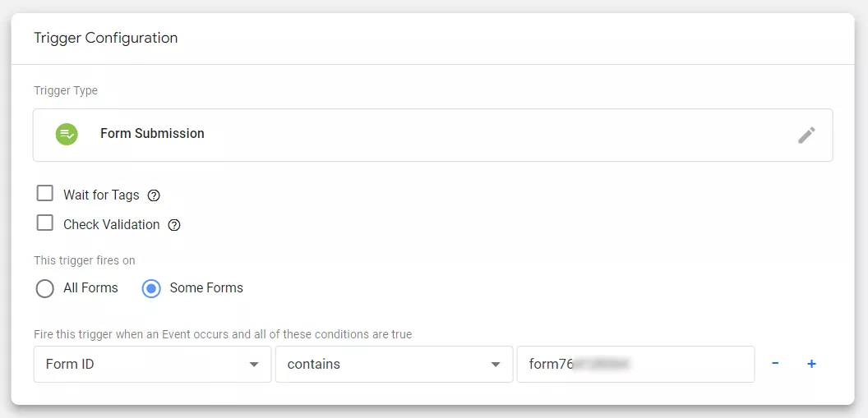Click the pencil edit icon for trigger type
Image resolution: width=868 pixels, height=418 pixels.
pos(806,135)
